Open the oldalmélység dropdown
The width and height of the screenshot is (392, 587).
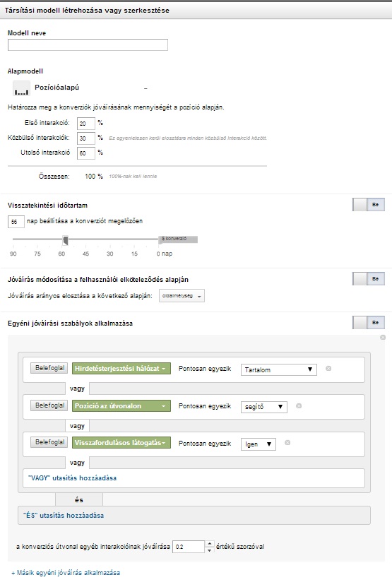[x=182, y=296]
